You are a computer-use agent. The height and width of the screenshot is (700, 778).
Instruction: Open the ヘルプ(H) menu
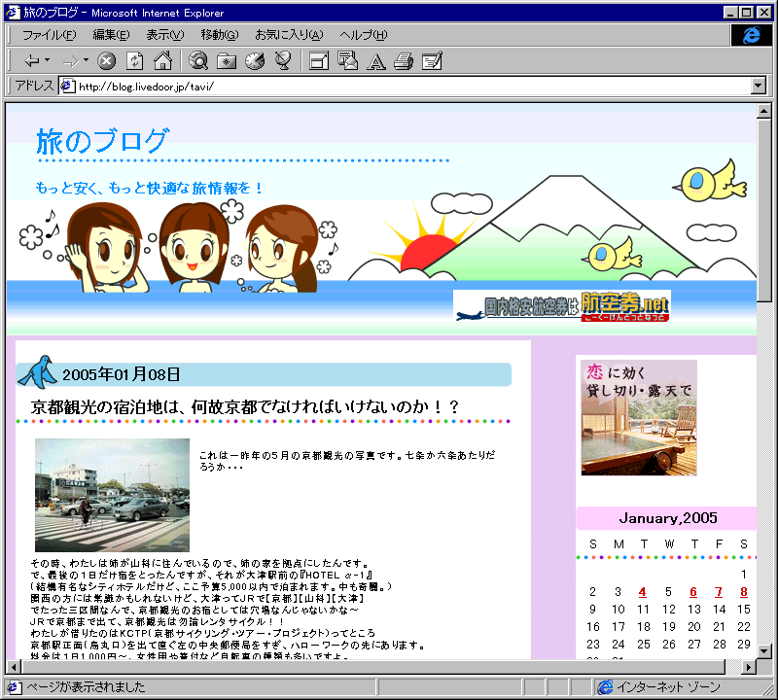pos(363,35)
